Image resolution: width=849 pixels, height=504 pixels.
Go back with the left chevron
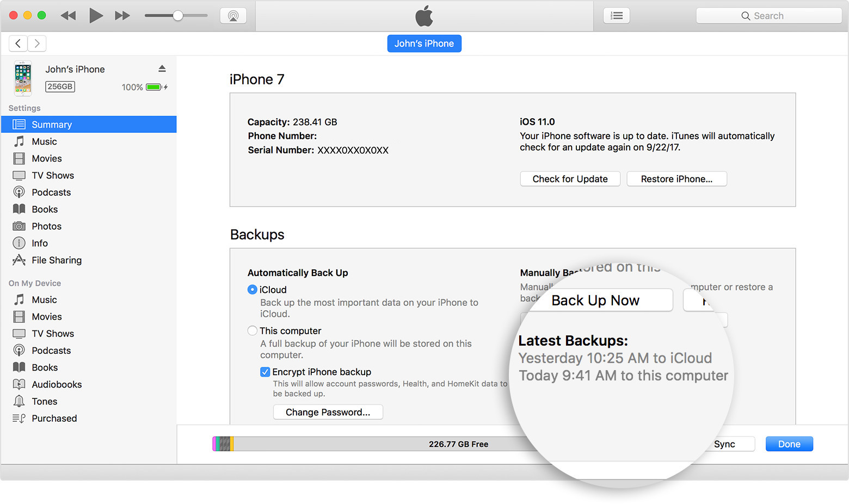[x=18, y=44]
